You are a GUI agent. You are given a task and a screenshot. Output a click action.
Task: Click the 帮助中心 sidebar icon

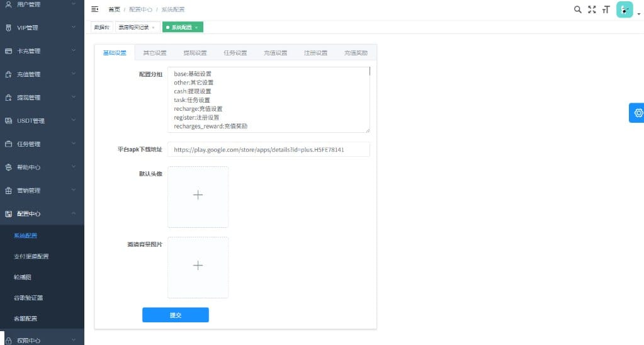(8, 167)
